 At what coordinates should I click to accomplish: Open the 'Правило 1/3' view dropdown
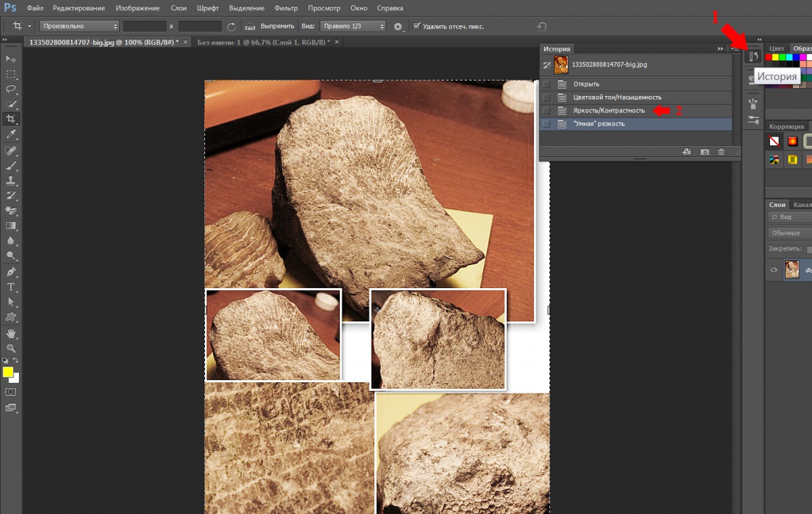point(352,26)
